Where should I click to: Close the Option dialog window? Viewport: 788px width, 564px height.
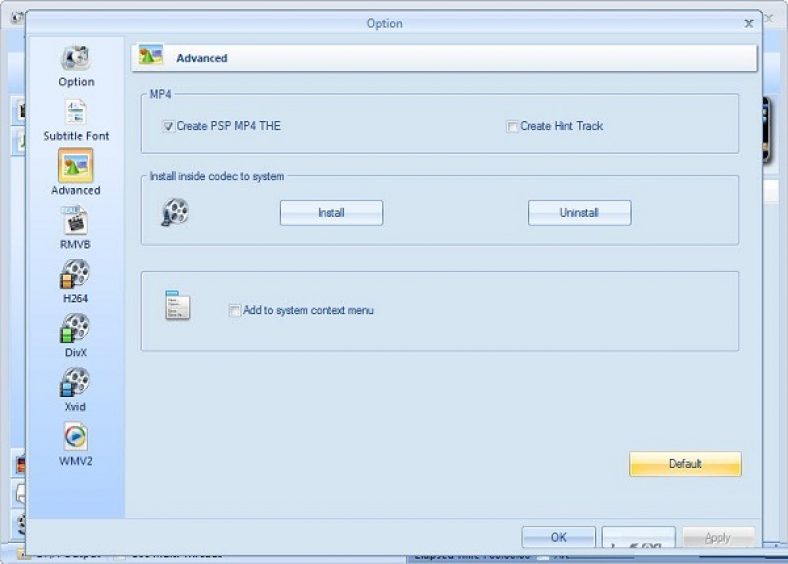749,23
